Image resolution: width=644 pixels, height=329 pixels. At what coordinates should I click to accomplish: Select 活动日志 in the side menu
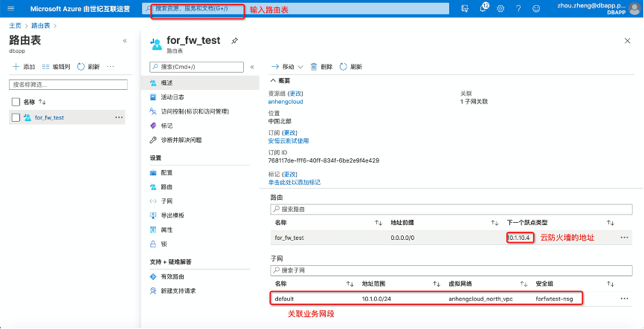pos(172,97)
